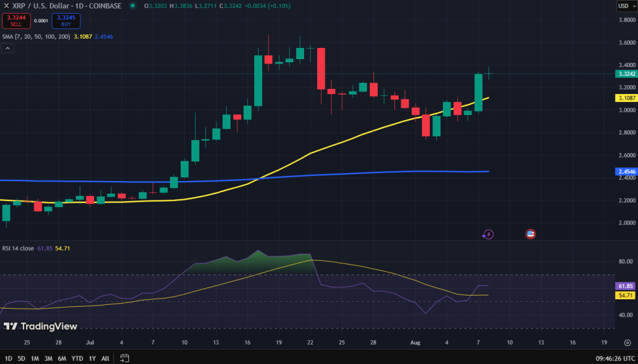
Task: Select the 6M time range
Action: coord(62,358)
